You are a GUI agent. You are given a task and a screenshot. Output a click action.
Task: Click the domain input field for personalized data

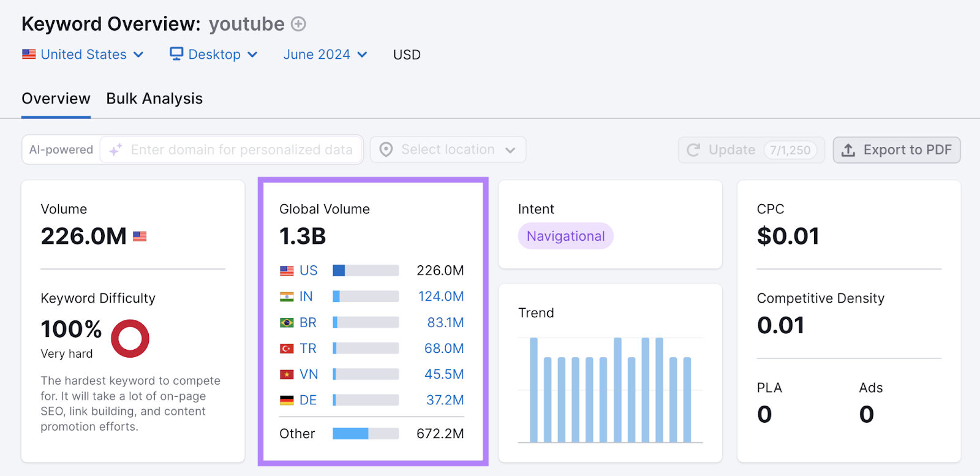(x=231, y=149)
